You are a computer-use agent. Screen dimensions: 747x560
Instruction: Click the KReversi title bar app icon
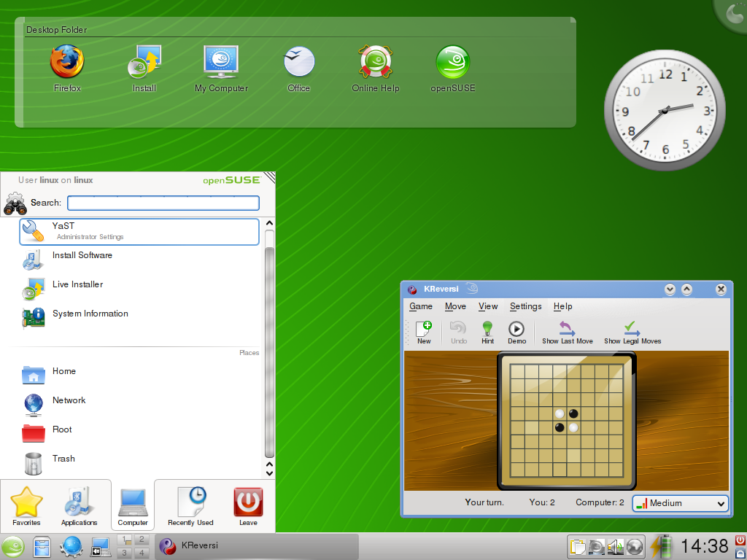(412, 289)
